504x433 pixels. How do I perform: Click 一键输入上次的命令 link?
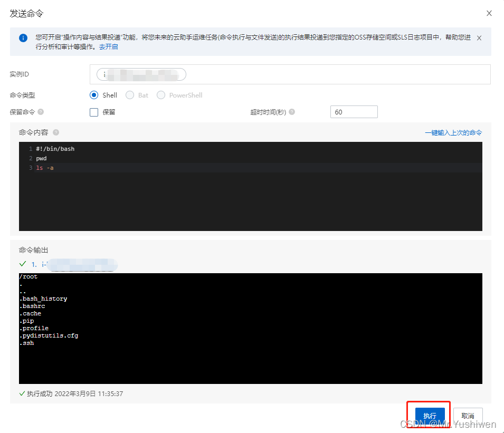pyautogui.click(x=453, y=133)
